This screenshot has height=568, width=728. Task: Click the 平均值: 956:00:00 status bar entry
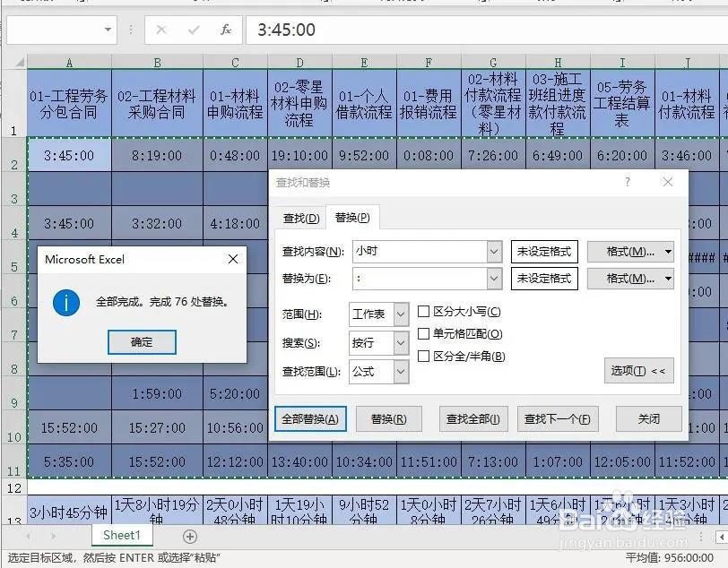pyautogui.click(x=669, y=557)
